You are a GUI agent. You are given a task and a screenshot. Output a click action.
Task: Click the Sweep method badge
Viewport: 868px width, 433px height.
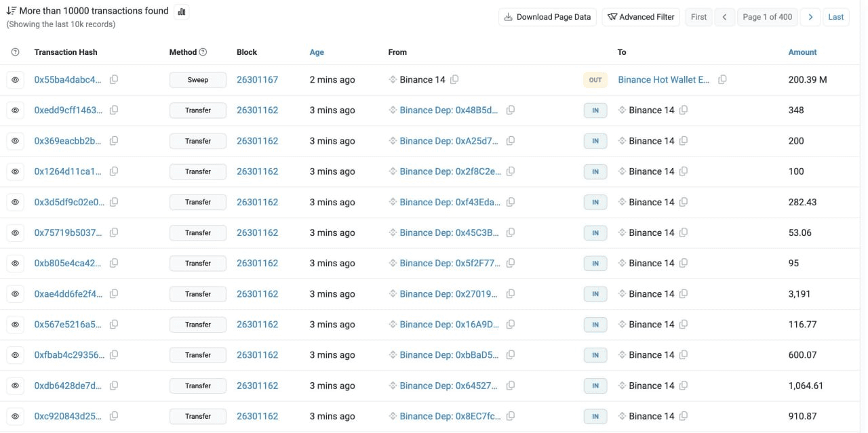[x=198, y=80]
